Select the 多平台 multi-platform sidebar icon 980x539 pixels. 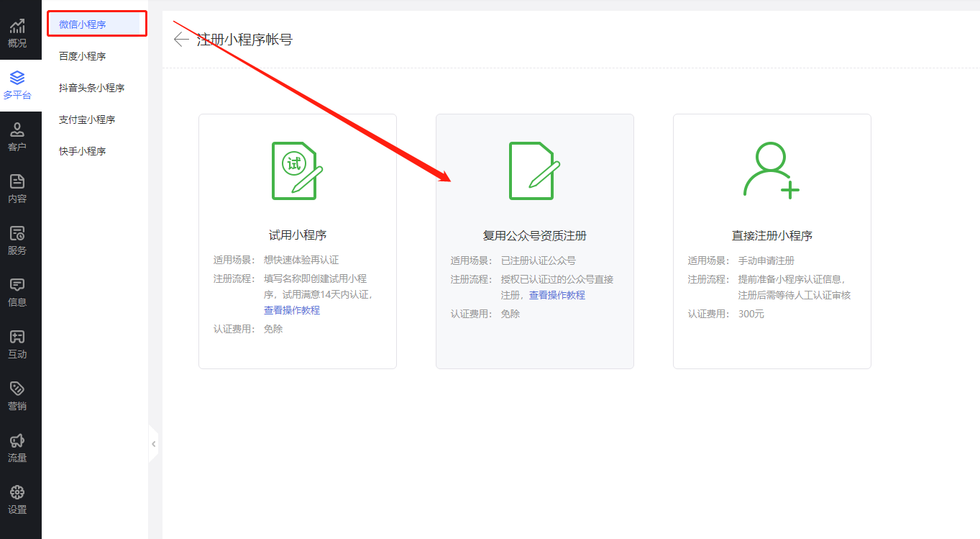19,83
